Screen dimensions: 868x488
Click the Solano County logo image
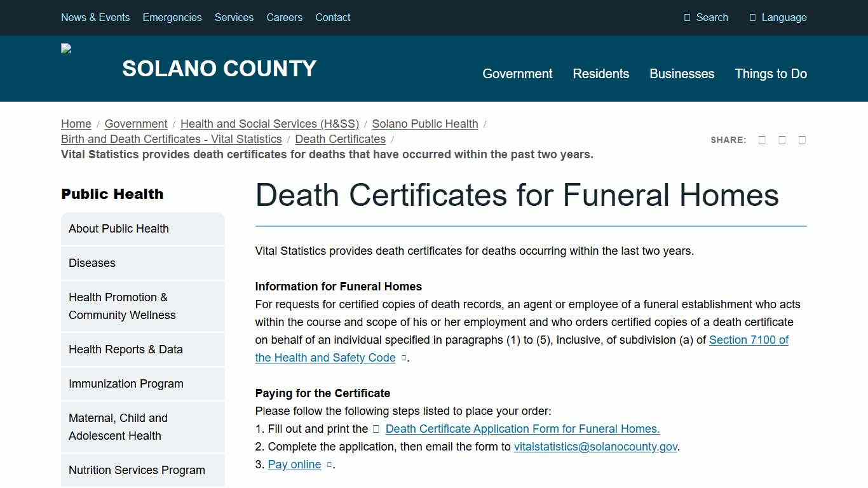click(x=65, y=48)
